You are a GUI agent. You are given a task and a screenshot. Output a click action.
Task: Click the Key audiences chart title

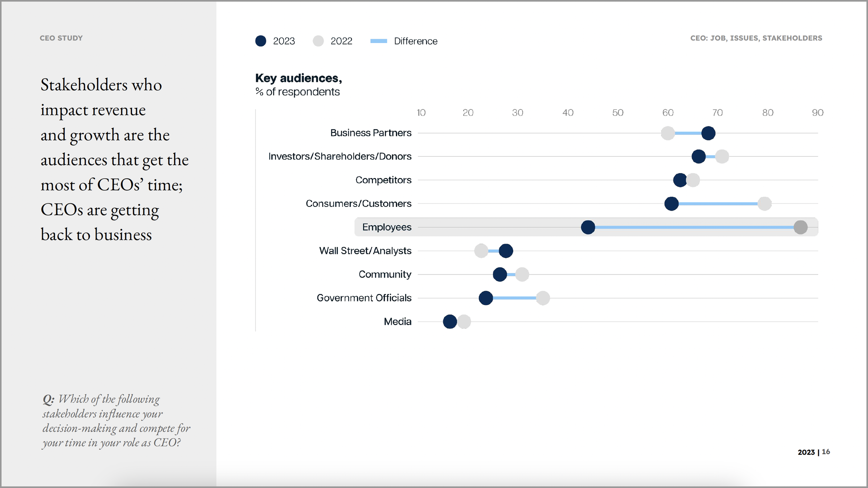click(x=299, y=78)
